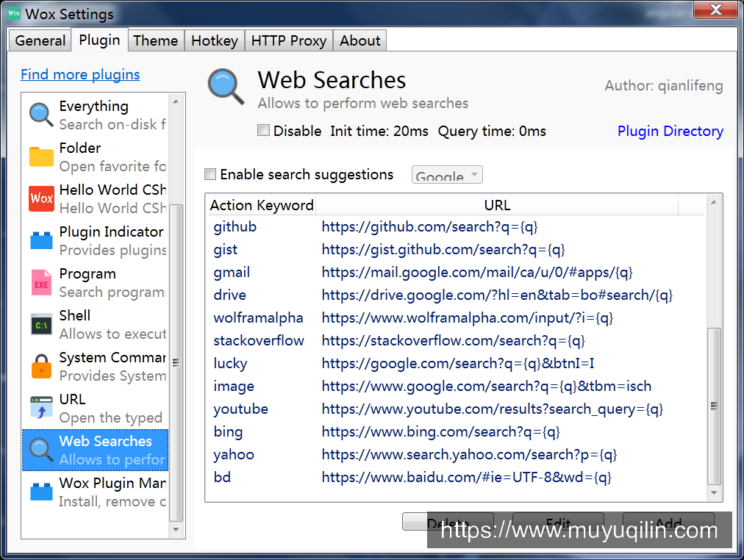Select the bd baidu keyword row
Image resolution: width=744 pixels, height=560 pixels.
456,477
